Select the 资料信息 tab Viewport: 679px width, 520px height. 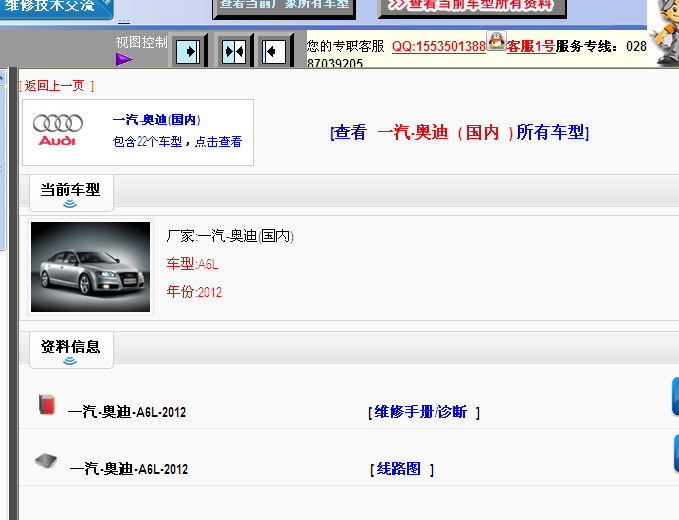click(x=71, y=350)
